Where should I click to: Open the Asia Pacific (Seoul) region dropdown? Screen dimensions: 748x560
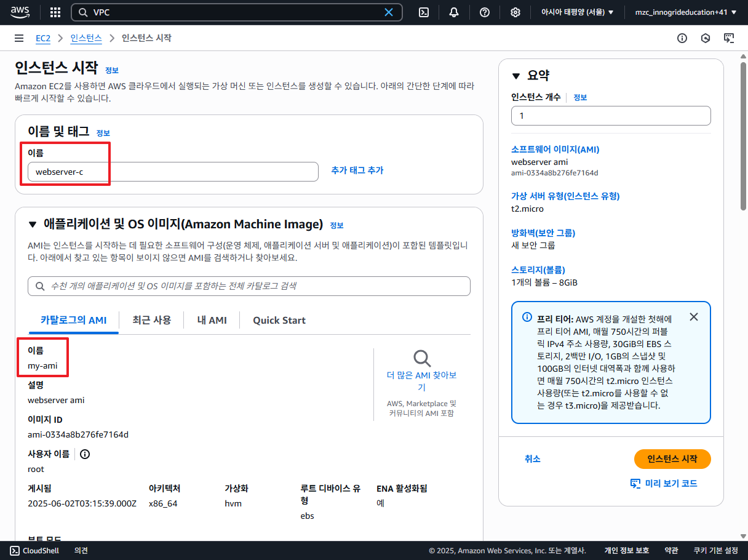coord(577,12)
